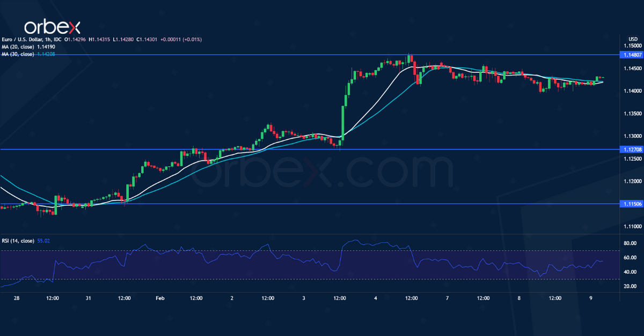Click the MA (30, close) indicator label
This screenshot has height=336, width=644.
pyautogui.click(x=18, y=53)
